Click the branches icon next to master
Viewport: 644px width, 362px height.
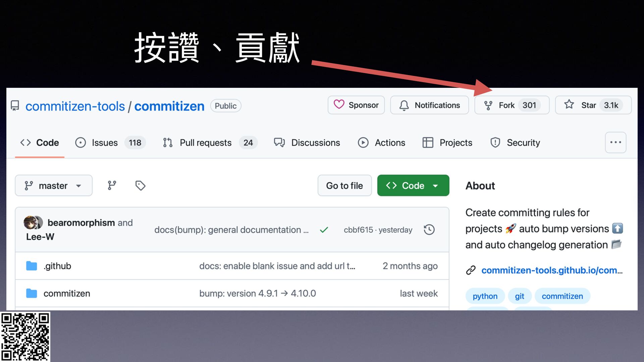(112, 185)
